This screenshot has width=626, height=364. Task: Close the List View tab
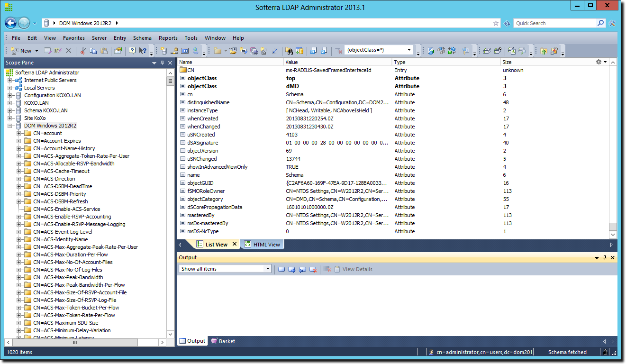235,245
